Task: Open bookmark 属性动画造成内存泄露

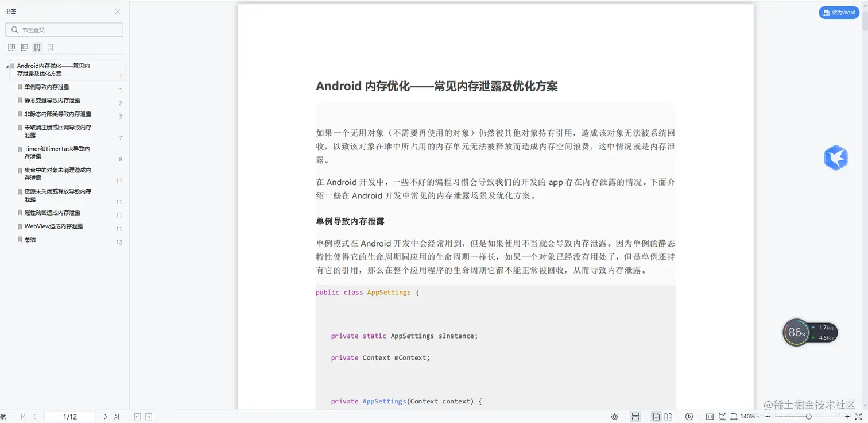Action: point(52,213)
